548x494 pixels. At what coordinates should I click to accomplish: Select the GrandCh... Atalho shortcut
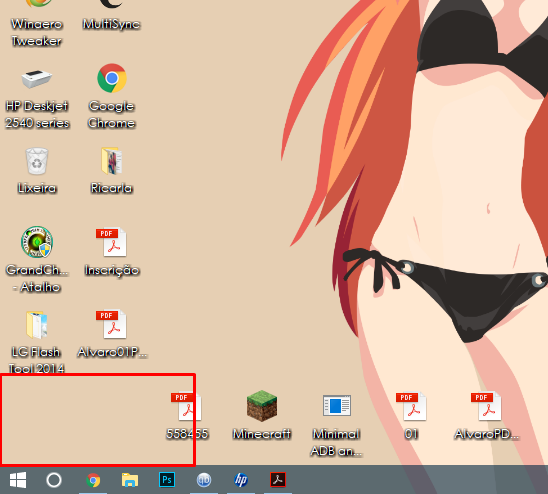pos(37,259)
